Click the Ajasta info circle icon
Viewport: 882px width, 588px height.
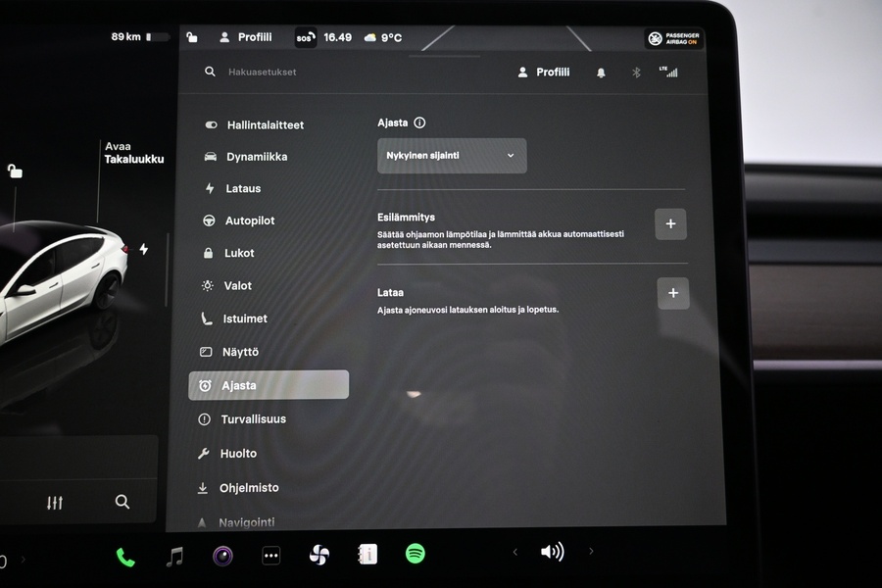coord(419,123)
